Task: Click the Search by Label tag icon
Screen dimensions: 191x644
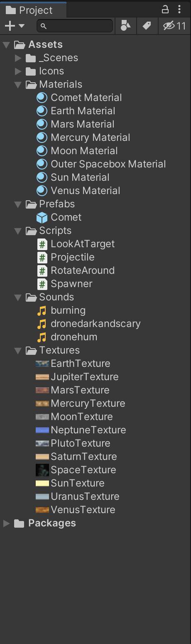Action: 147,26
